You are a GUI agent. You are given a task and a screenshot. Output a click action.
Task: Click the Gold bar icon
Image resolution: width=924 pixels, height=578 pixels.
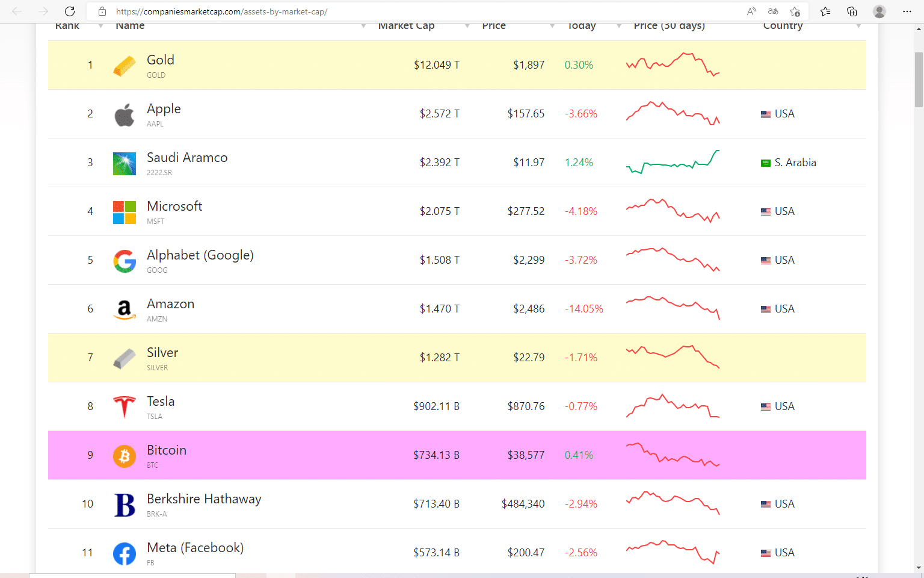coord(125,65)
